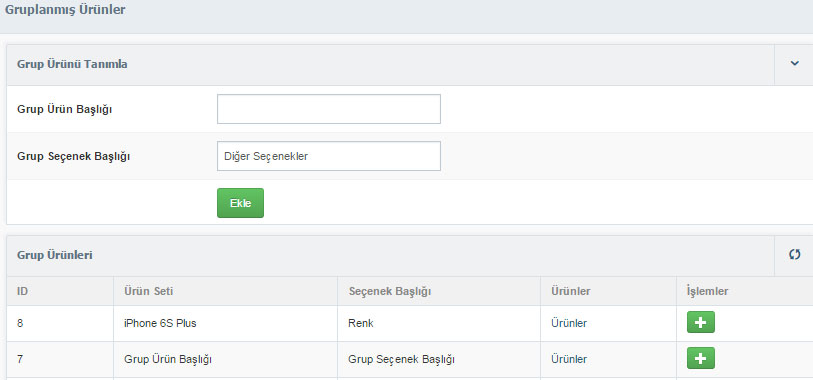Click the Grup Ürünleri panel heading
Viewport: 813px width, 380px height.
tap(55, 255)
